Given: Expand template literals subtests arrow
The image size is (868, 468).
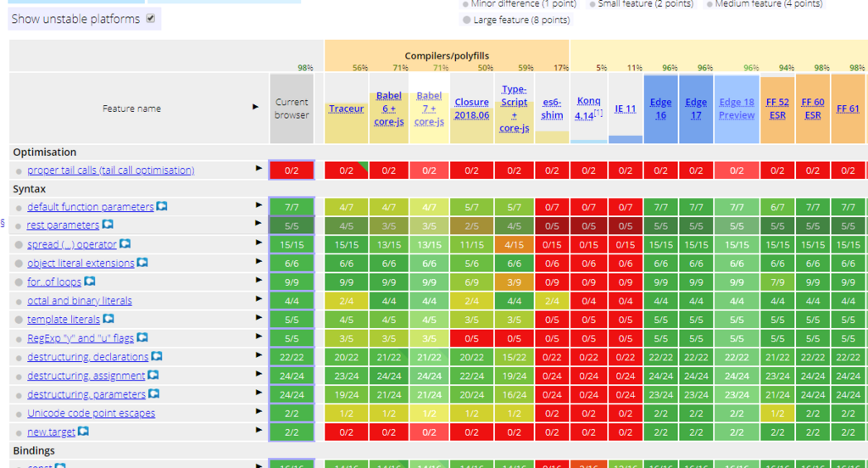Looking at the screenshot, I should pos(259,317).
